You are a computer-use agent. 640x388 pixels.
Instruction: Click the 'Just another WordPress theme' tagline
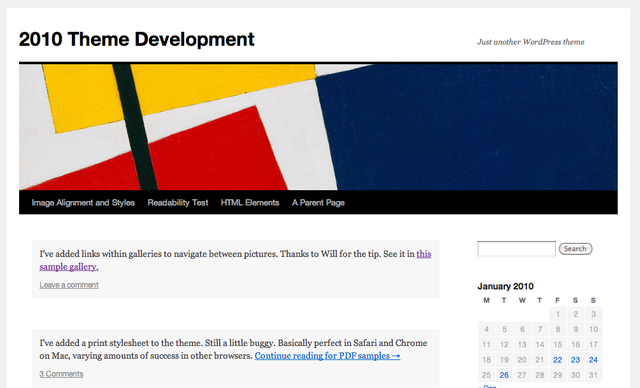pyautogui.click(x=531, y=42)
